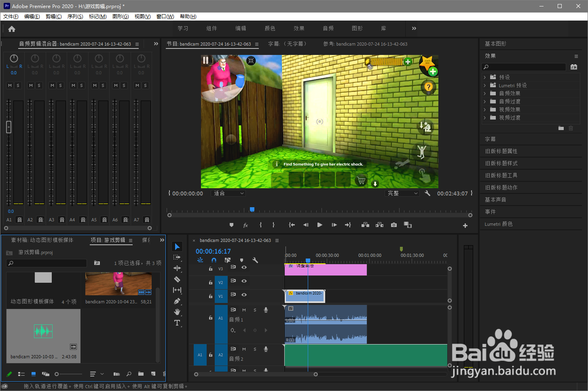Screen dimensions: 588x391
Task: Mark In point in program monitor
Action: (260, 225)
